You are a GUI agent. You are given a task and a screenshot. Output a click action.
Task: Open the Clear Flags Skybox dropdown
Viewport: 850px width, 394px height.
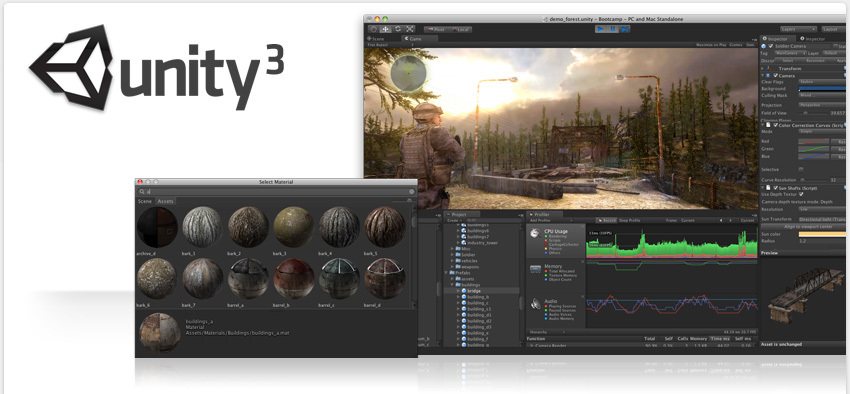(x=822, y=82)
